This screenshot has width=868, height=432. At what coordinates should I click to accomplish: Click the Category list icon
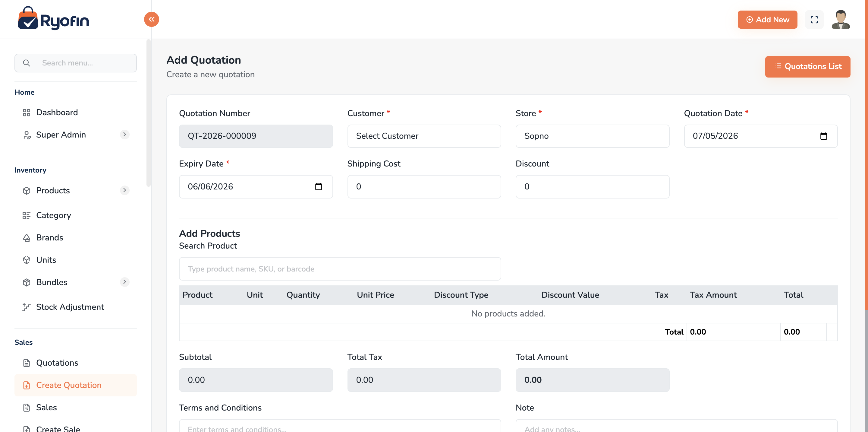[26, 215]
